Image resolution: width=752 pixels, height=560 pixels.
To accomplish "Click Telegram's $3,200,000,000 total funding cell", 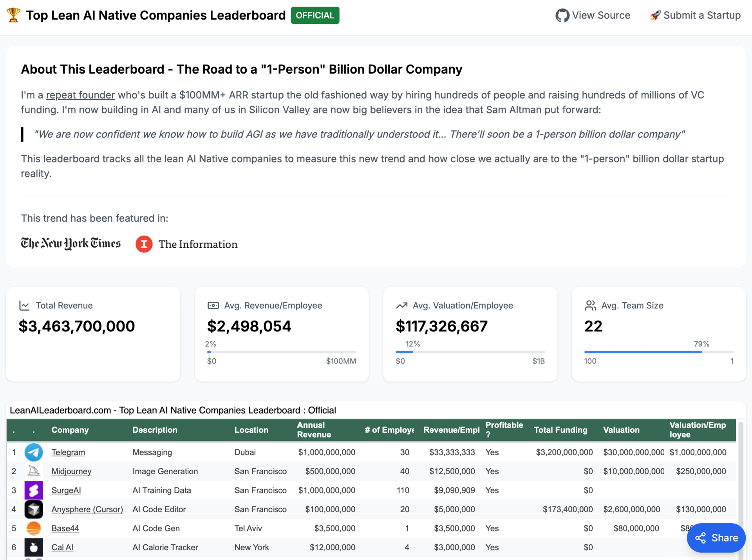I will click(564, 452).
